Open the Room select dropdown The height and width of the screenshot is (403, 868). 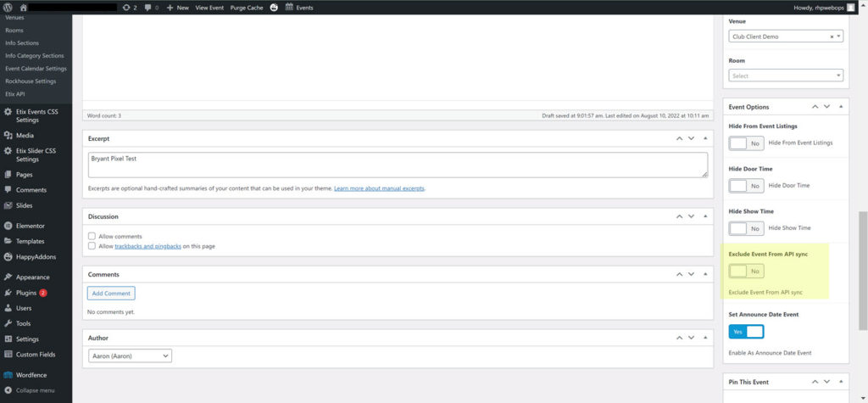tap(785, 76)
